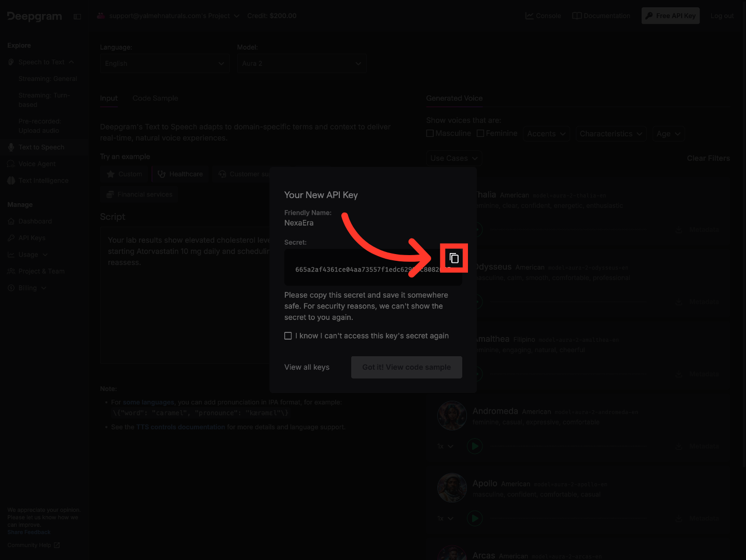The height and width of the screenshot is (560, 746).
Task: Open the Model dropdown showing Aura 2
Action: 302,64
